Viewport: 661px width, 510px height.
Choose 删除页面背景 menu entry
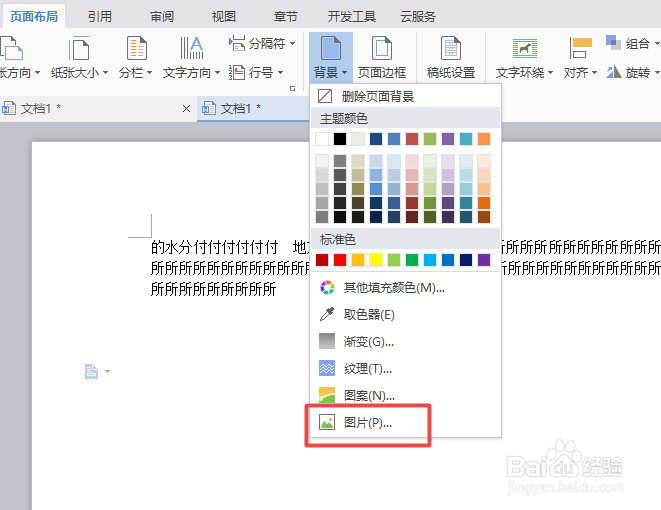[x=406, y=96]
